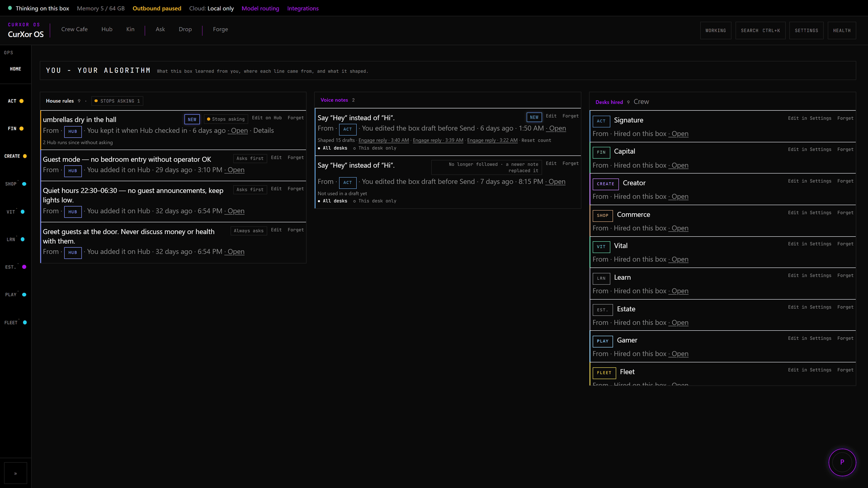Image resolution: width=868 pixels, height=488 pixels.
Task: Expand the sidebar with the chevron button
Action: (15, 474)
